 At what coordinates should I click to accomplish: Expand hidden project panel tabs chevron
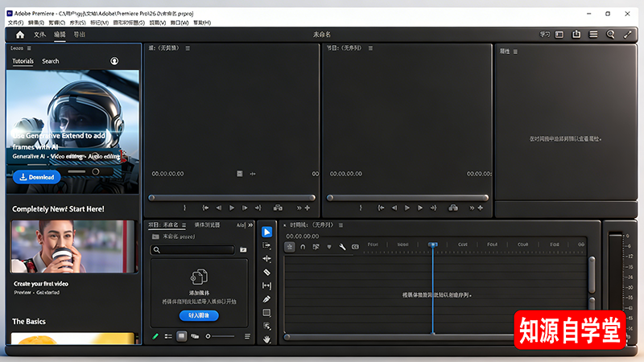(250, 225)
